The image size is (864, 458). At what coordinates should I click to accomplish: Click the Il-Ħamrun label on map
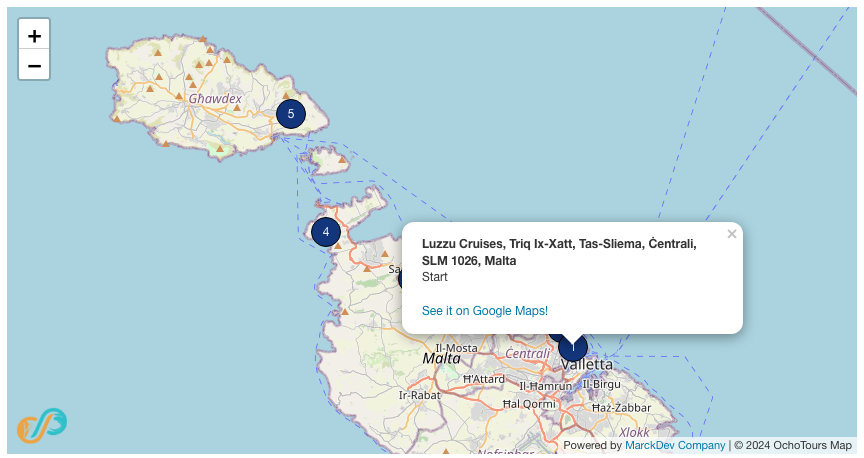[x=546, y=385]
